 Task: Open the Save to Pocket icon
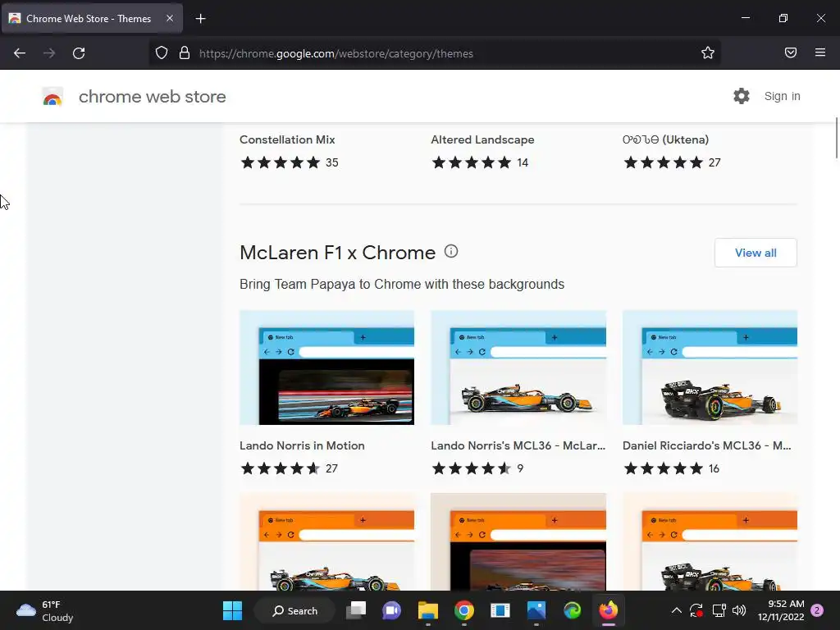point(790,52)
